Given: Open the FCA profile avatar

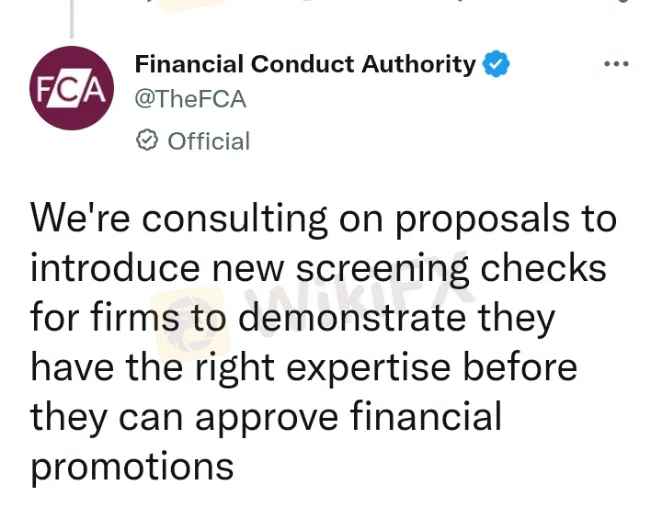Looking at the screenshot, I should (x=70, y=89).
